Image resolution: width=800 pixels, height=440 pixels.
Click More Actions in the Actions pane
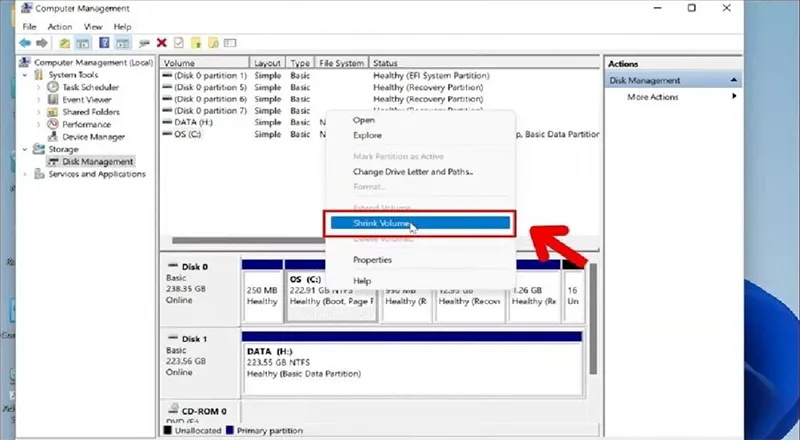coord(652,97)
